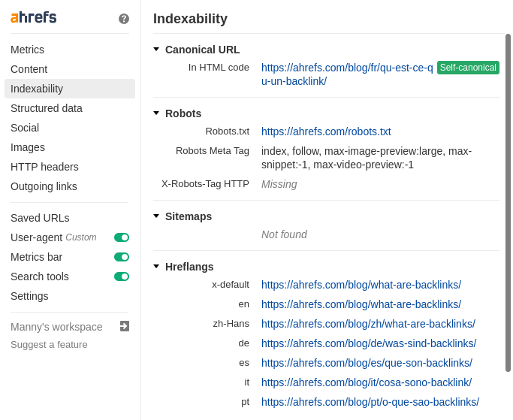
Task: Collapse the Sitemaps section
Action: point(156,216)
